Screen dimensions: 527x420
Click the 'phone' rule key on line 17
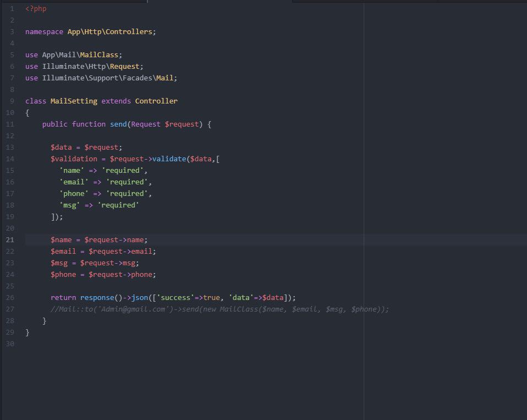74,194
